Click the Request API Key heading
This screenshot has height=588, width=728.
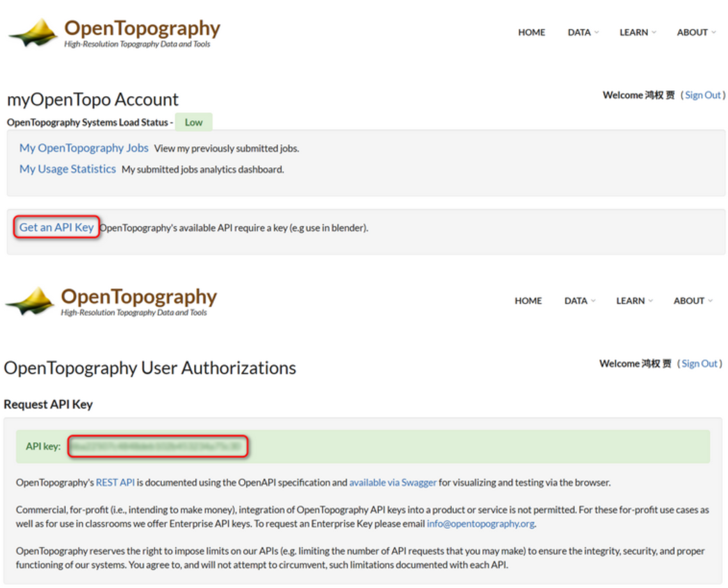(x=48, y=405)
